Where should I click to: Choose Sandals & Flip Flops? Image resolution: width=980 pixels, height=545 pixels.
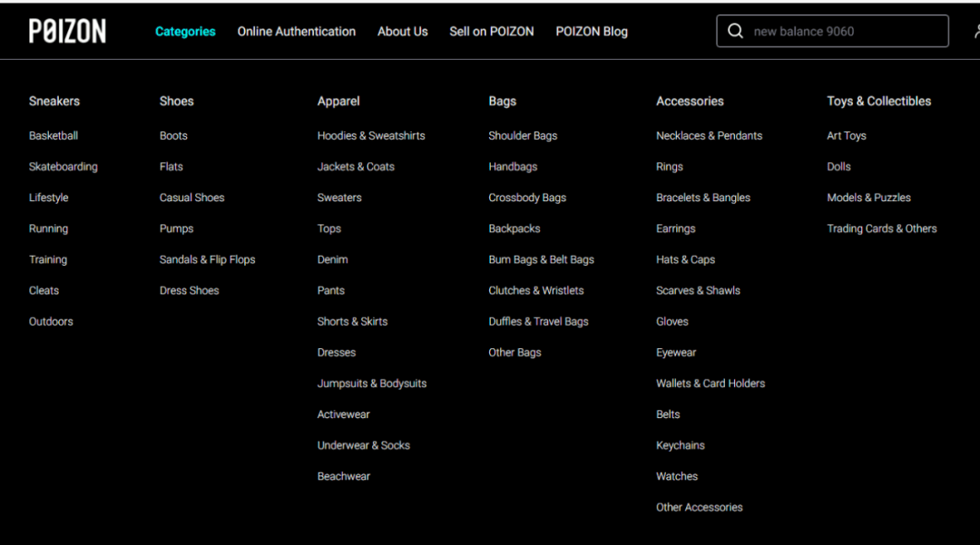(208, 259)
